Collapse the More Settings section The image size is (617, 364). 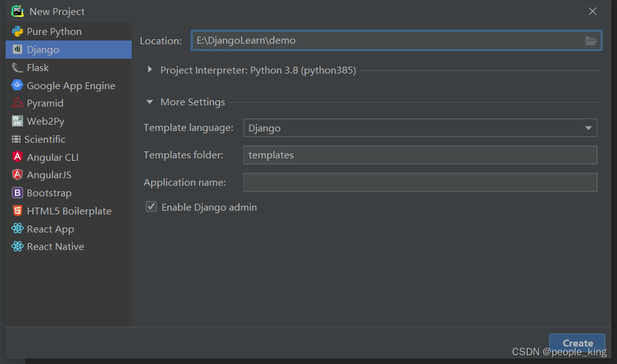pyautogui.click(x=150, y=102)
